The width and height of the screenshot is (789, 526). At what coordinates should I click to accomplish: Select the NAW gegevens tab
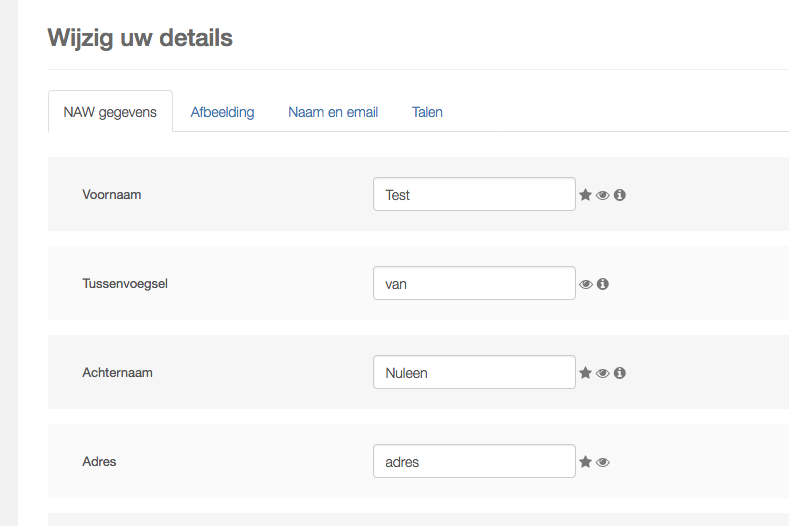pos(110,112)
